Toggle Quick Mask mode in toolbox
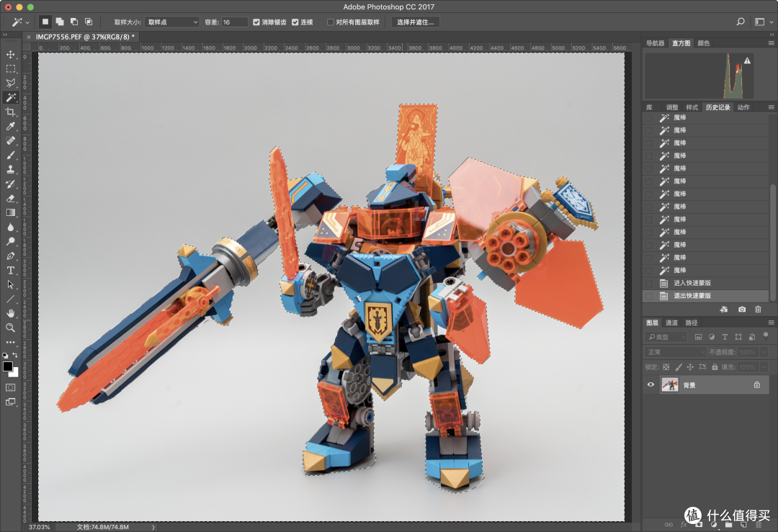778x532 pixels. click(x=10, y=387)
